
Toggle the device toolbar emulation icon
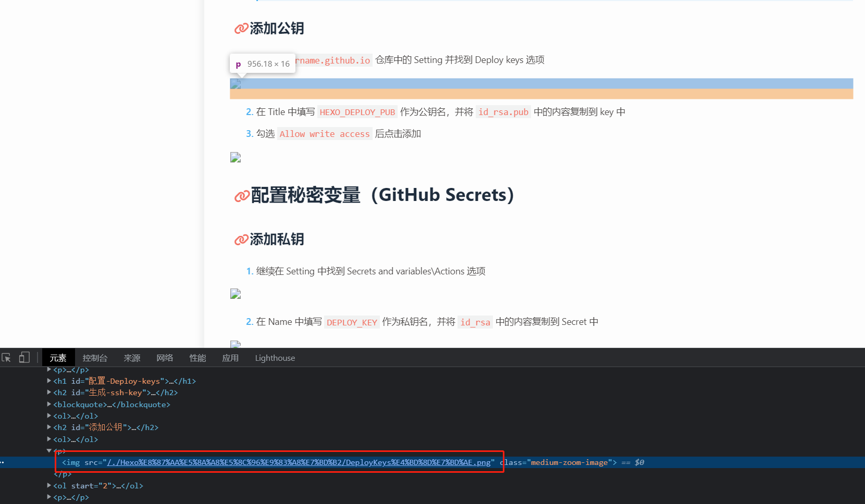24,357
